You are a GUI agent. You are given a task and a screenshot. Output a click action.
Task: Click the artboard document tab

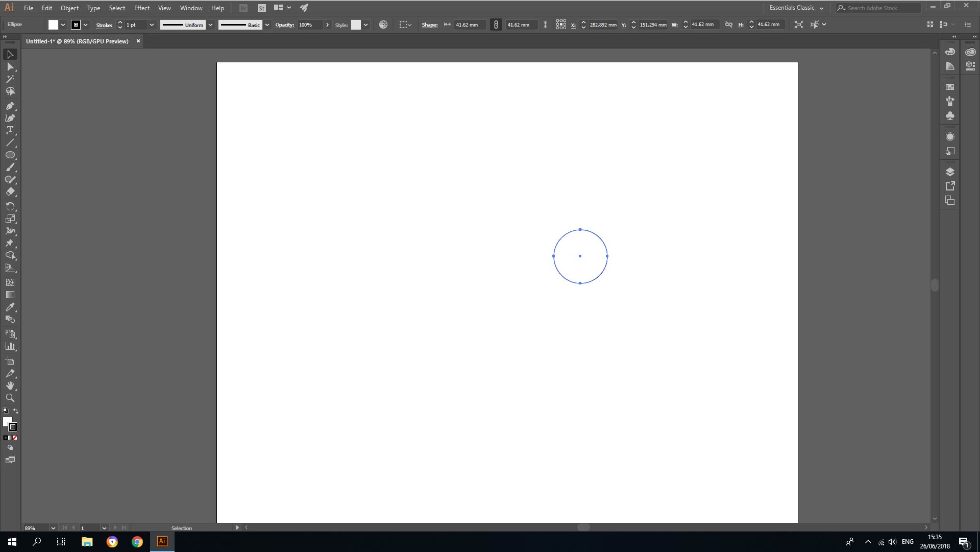pyautogui.click(x=78, y=41)
